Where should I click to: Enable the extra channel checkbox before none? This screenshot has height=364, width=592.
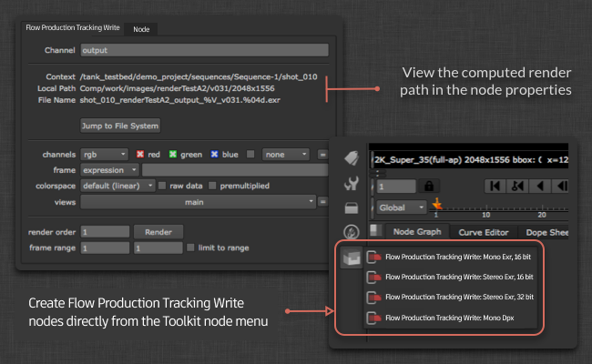[x=250, y=155]
